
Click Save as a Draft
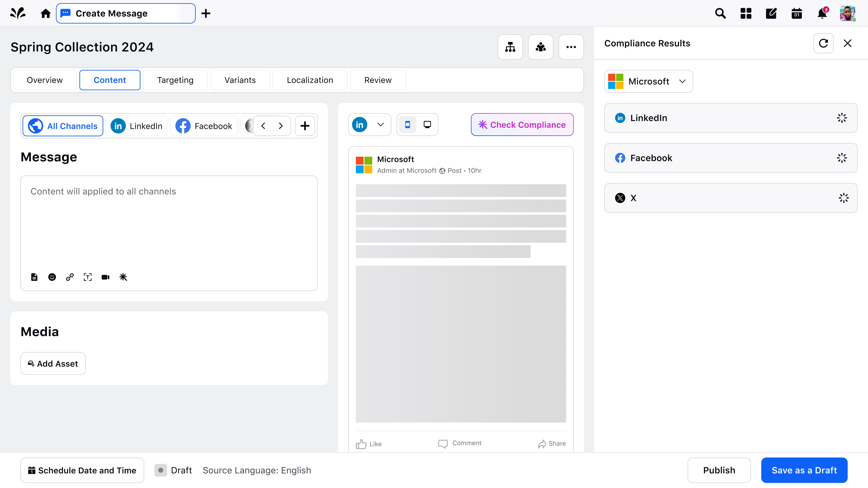pyautogui.click(x=804, y=470)
